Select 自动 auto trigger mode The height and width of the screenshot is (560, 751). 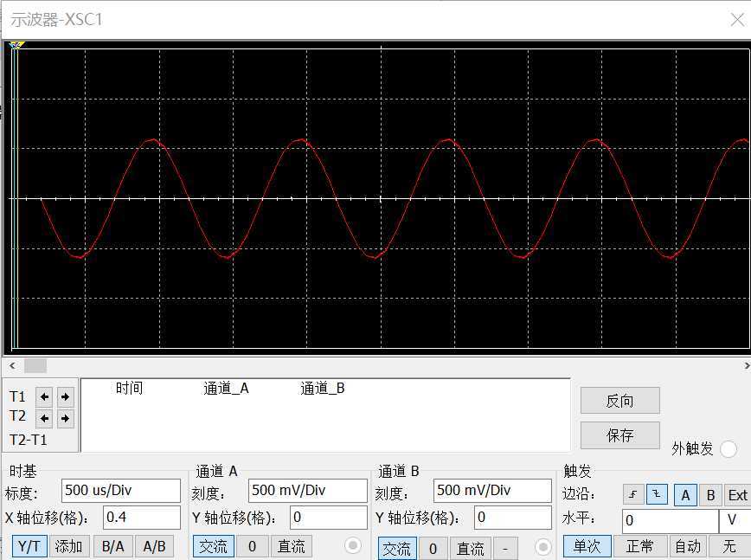(x=688, y=546)
